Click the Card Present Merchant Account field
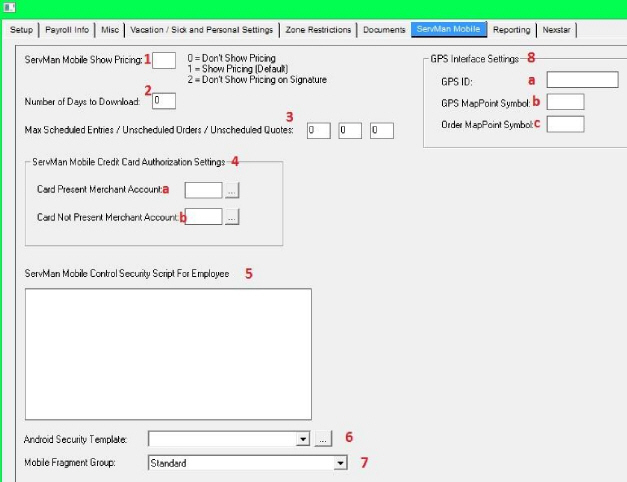Image resolution: width=627 pixels, height=482 pixels. [x=203, y=190]
